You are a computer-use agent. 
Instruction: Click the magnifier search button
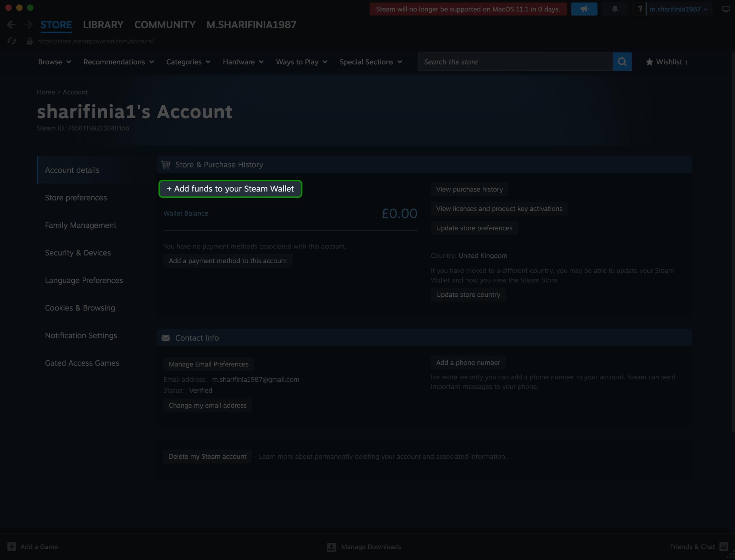click(622, 62)
